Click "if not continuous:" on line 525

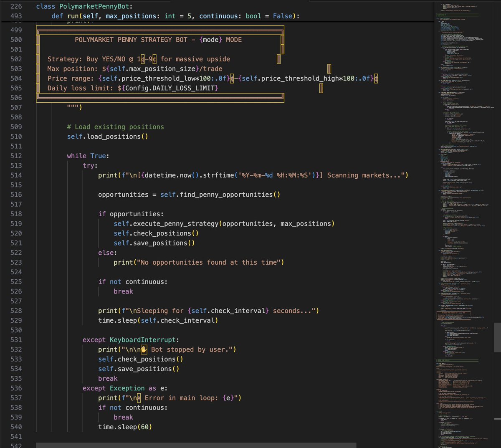[x=133, y=281]
